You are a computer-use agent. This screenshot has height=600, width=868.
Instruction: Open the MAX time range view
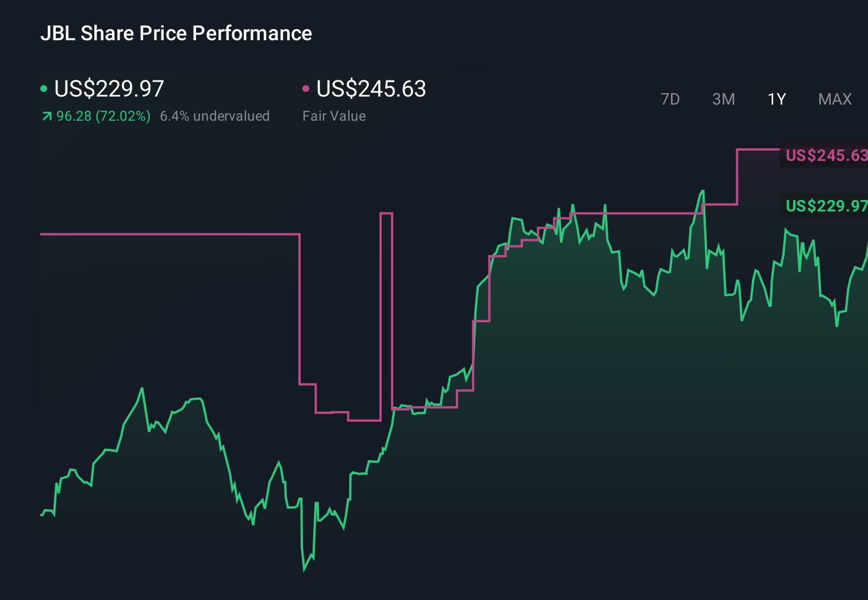click(835, 99)
